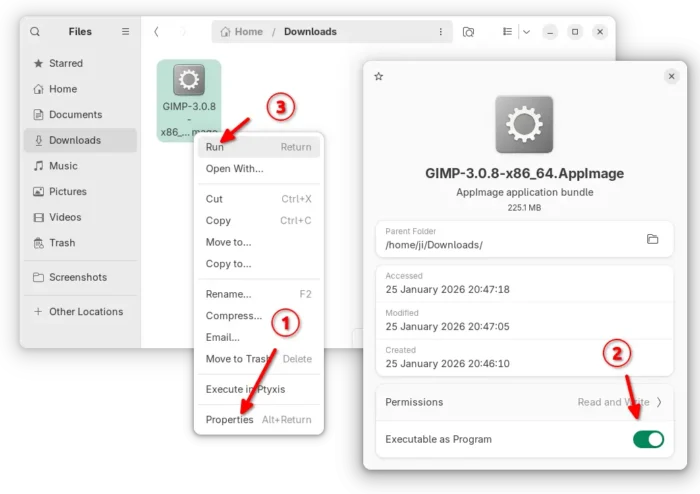Click Home in the path bar
The image size is (700, 494).
[241, 32]
